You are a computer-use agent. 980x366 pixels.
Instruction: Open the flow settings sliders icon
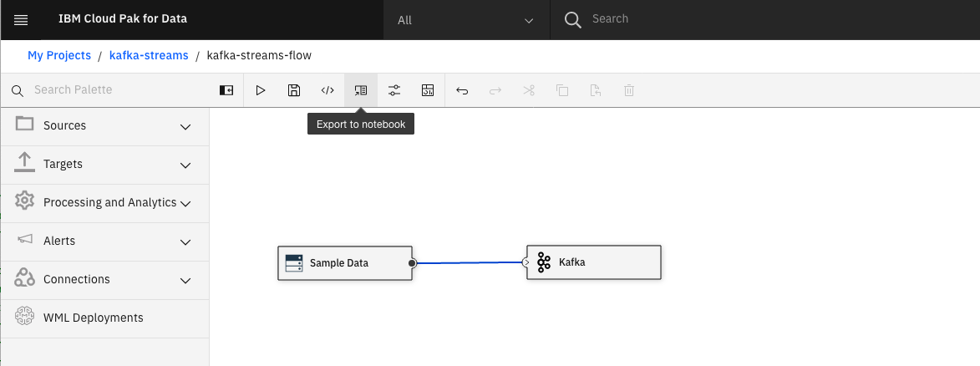pos(394,91)
